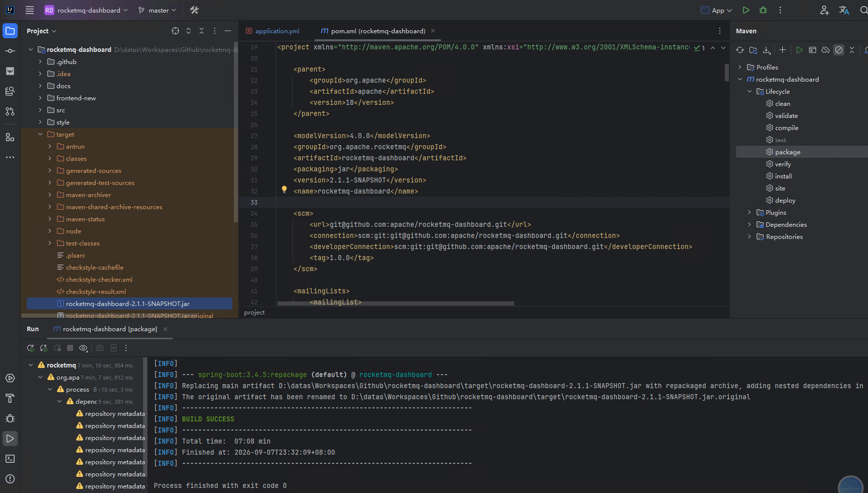
Task: Click the editor horizontal scrollbar
Action: click(396, 303)
